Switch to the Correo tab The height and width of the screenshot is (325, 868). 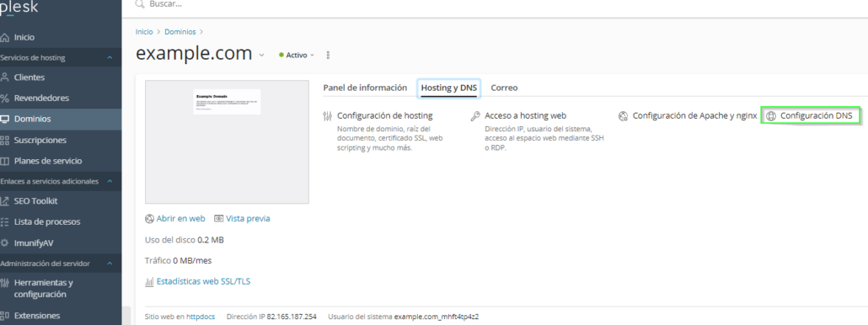coord(504,88)
